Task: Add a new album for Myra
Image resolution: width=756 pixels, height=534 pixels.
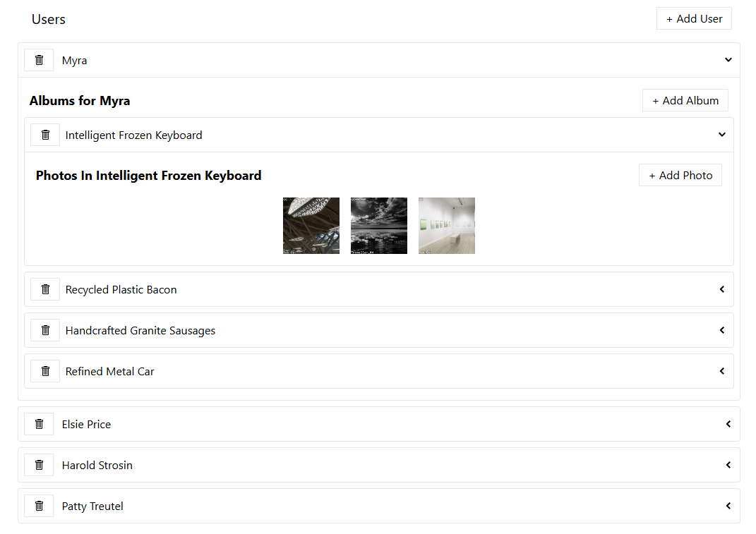Action: pyautogui.click(x=685, y=100)
